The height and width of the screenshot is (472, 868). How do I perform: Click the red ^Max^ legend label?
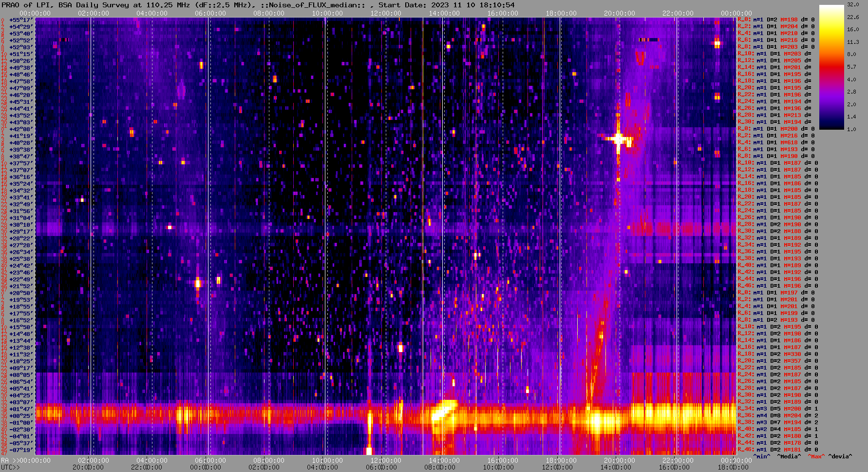815,456
